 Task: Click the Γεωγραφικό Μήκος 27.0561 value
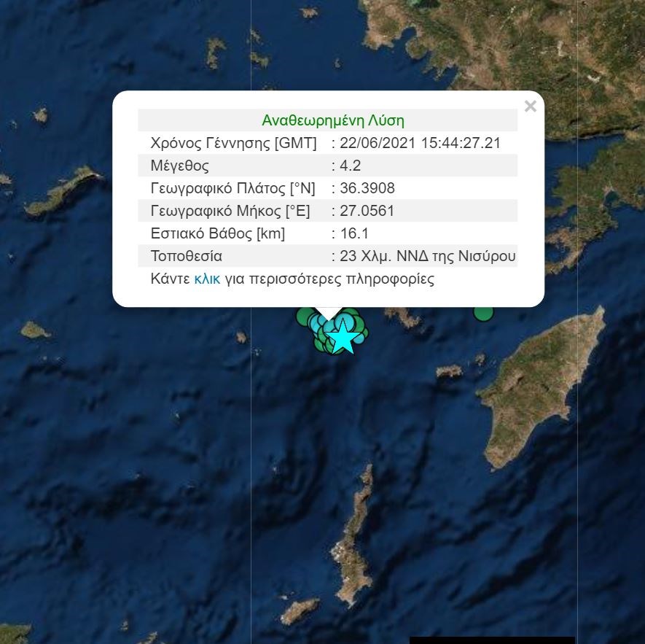tap(367, 211)
